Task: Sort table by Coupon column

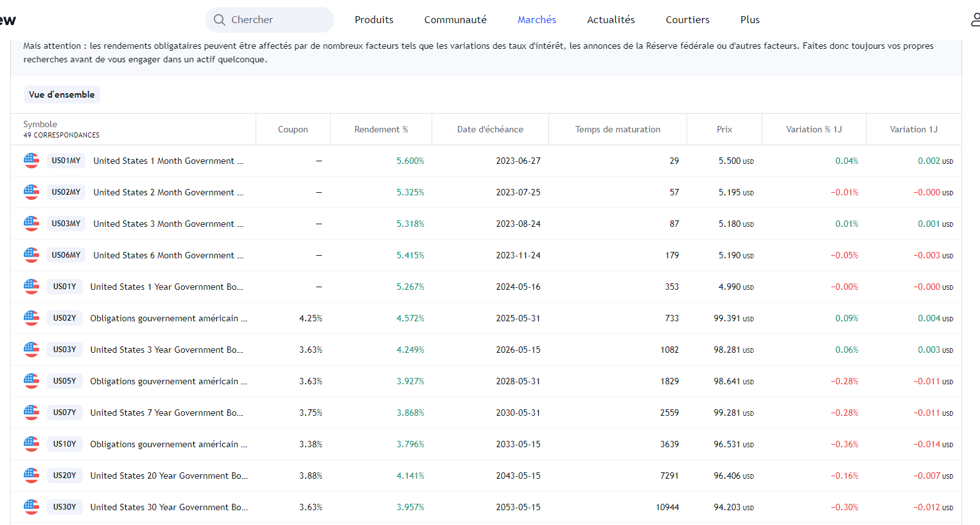Action: click(293, 129)
